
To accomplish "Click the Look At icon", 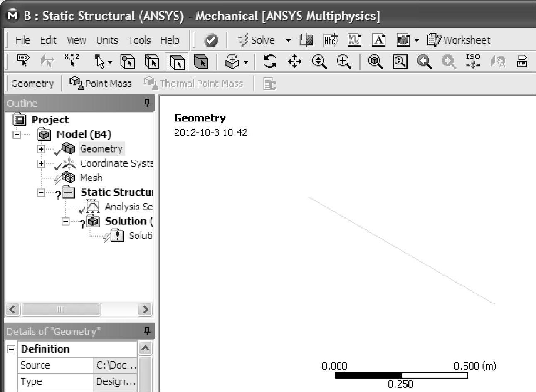I will tap(497, 62).
